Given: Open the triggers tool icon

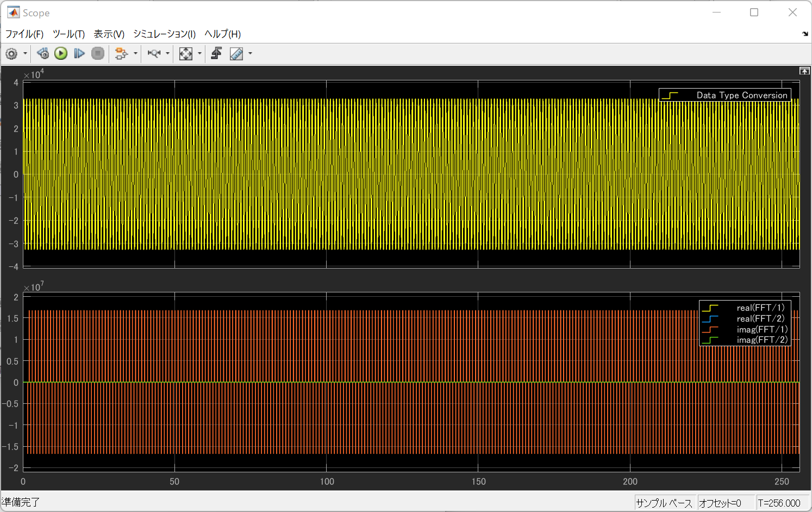Looking at the screenshot, I should (216, 53).
